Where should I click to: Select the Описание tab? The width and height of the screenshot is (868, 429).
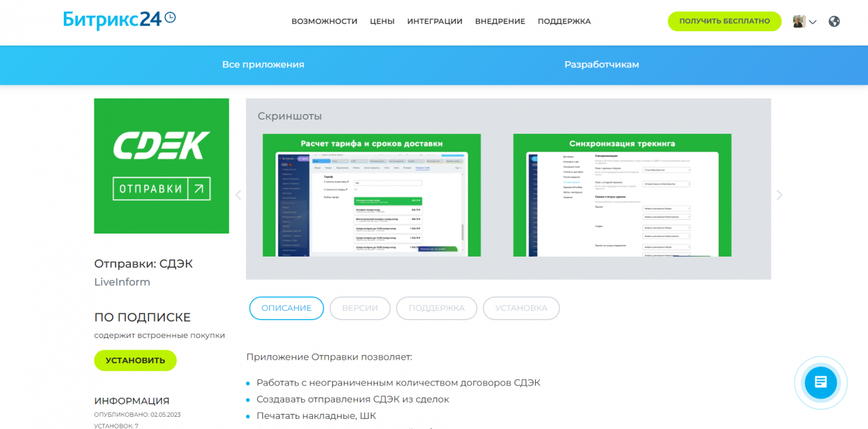286,308
